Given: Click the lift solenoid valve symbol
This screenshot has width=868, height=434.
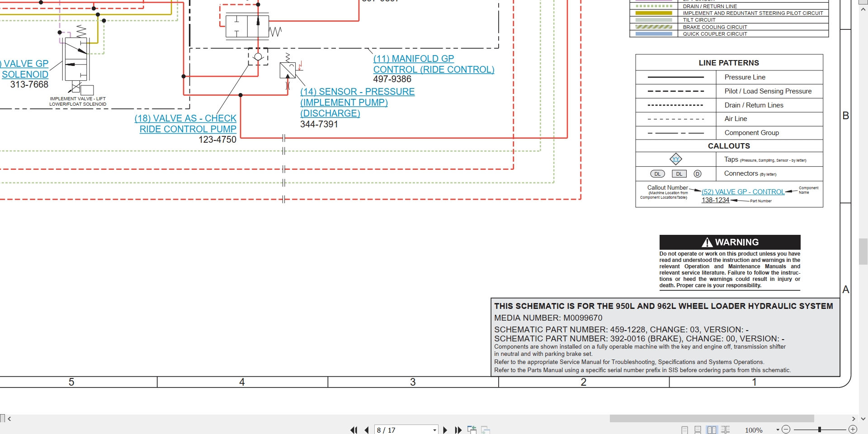Looking at the screenshot, I should click(x=76, y=59).
